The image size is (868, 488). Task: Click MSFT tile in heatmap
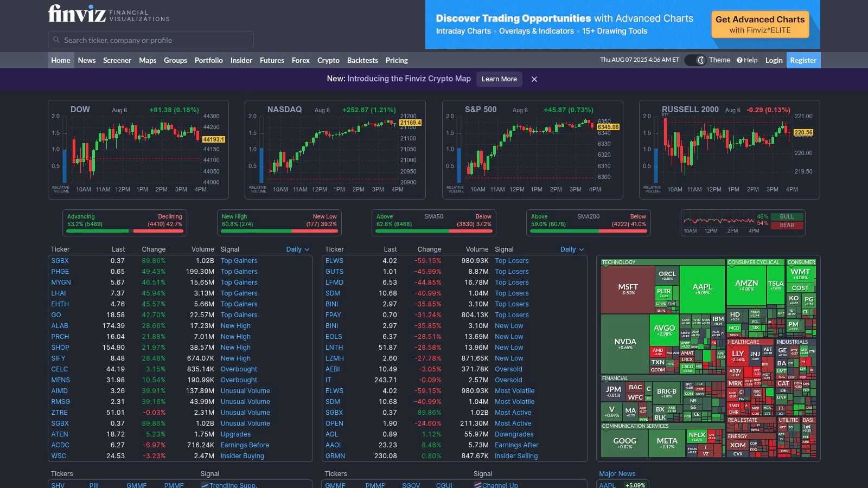pyautogui.click(x=628, y=289)
